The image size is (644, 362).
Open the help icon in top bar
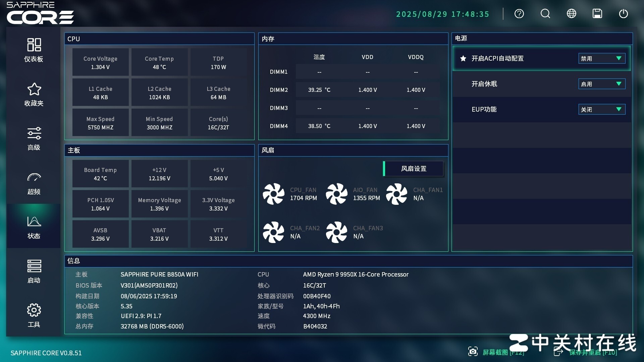pos(519,14)
